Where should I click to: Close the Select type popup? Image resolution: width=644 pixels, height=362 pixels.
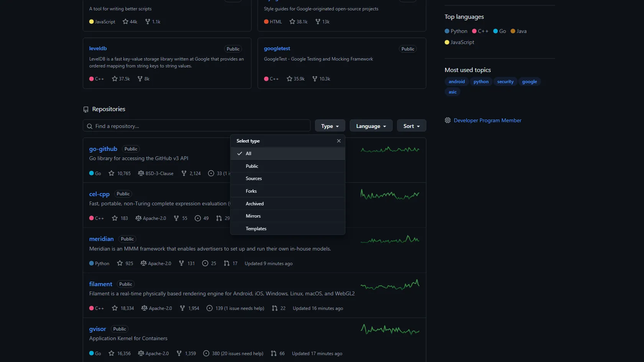pos(339,141)
